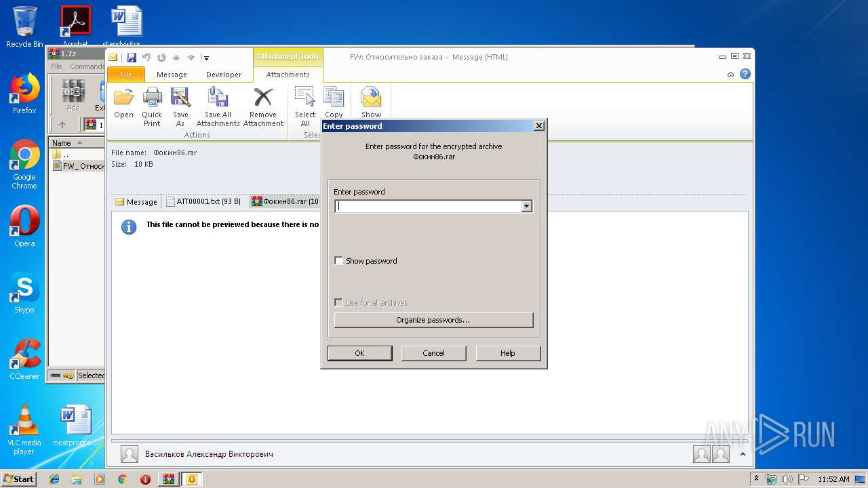The width and height of the screenshot is (868, 488).
Task: Sort by Name column in WinRAR
Action: (76, 143)
